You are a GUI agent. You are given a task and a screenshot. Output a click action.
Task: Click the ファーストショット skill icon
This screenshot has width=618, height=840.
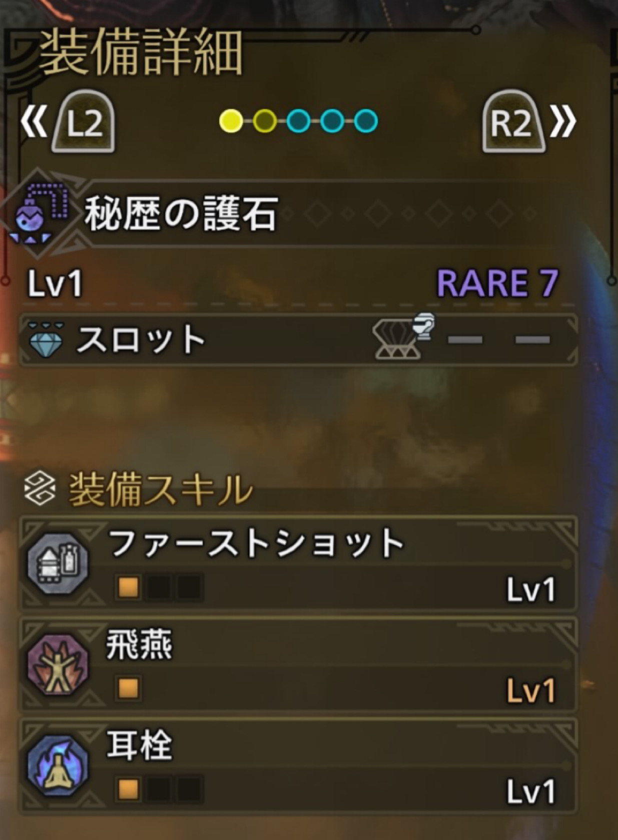coord(58,563)
